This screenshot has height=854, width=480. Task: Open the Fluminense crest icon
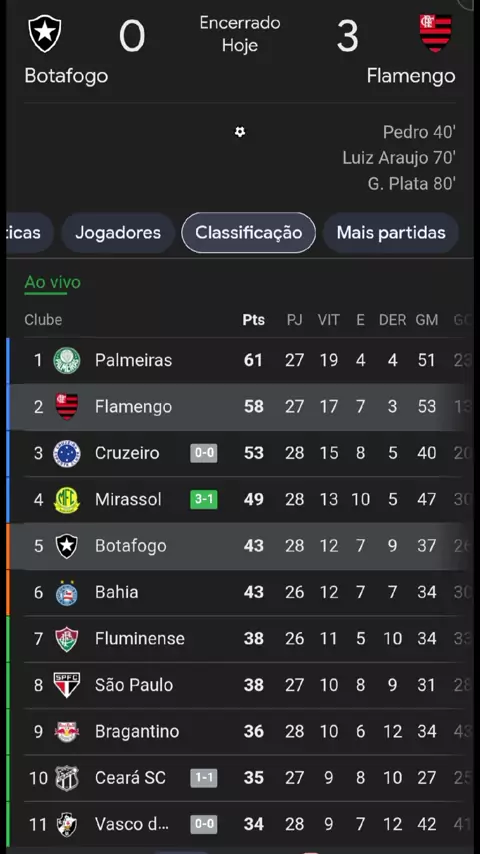tap(66, 638)
